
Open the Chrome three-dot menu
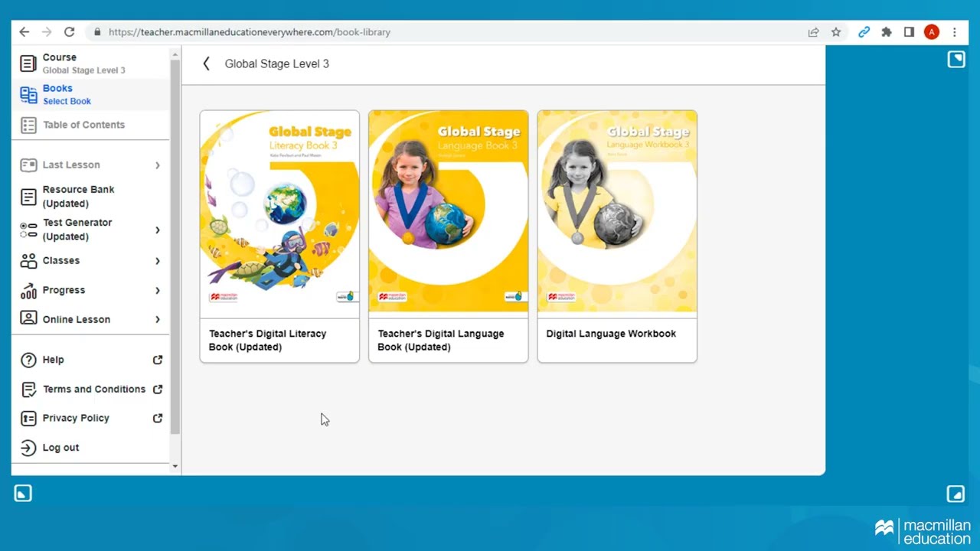tap(955, 32)
